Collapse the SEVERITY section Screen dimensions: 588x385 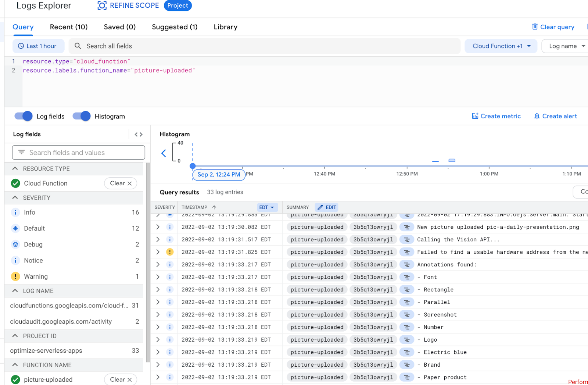click(x=15, y=198)
